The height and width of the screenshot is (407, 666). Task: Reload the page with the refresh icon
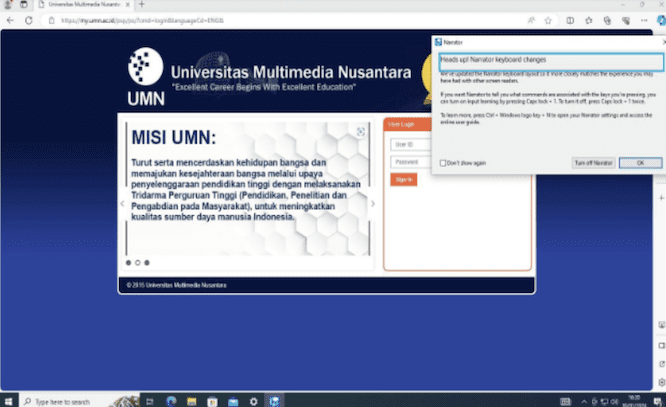[x=29, y=19]
